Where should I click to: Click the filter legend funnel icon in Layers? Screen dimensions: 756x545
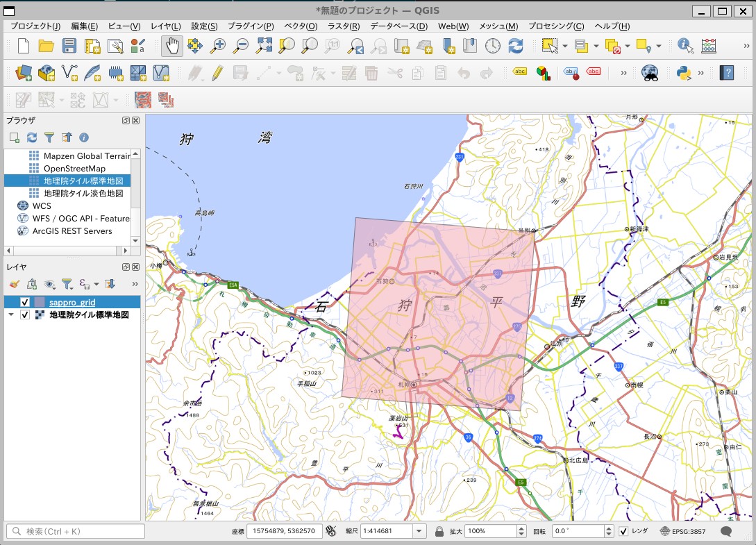coord(67,284)
